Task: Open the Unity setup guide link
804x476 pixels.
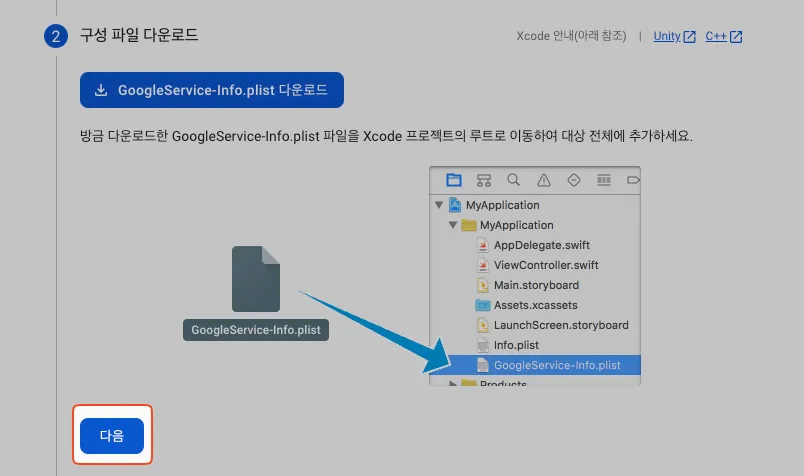Action: click(667, 36)
